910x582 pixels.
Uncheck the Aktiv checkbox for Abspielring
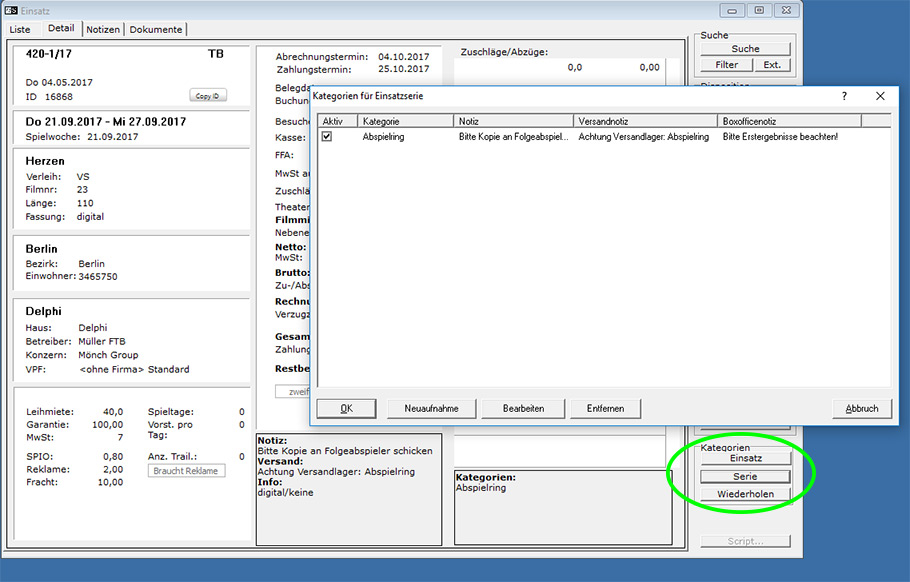[327, 137]
